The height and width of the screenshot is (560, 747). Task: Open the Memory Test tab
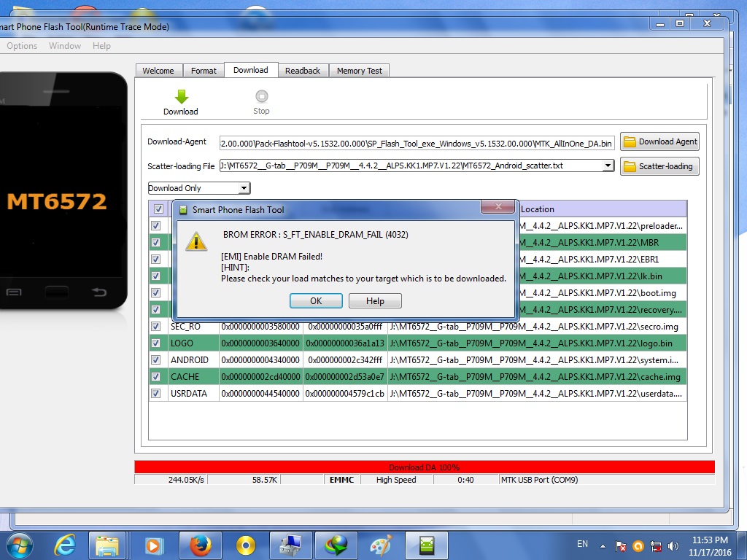(x=359, y=71)
